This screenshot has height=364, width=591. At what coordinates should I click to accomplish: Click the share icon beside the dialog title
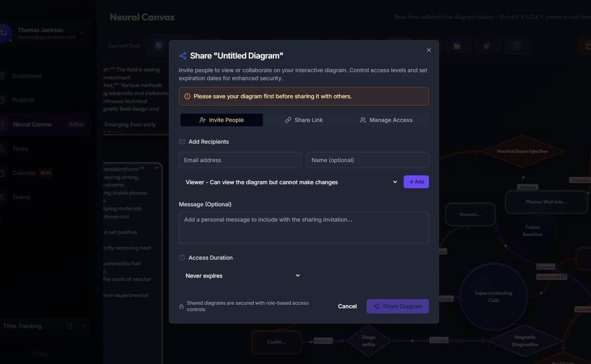(183, 56)
